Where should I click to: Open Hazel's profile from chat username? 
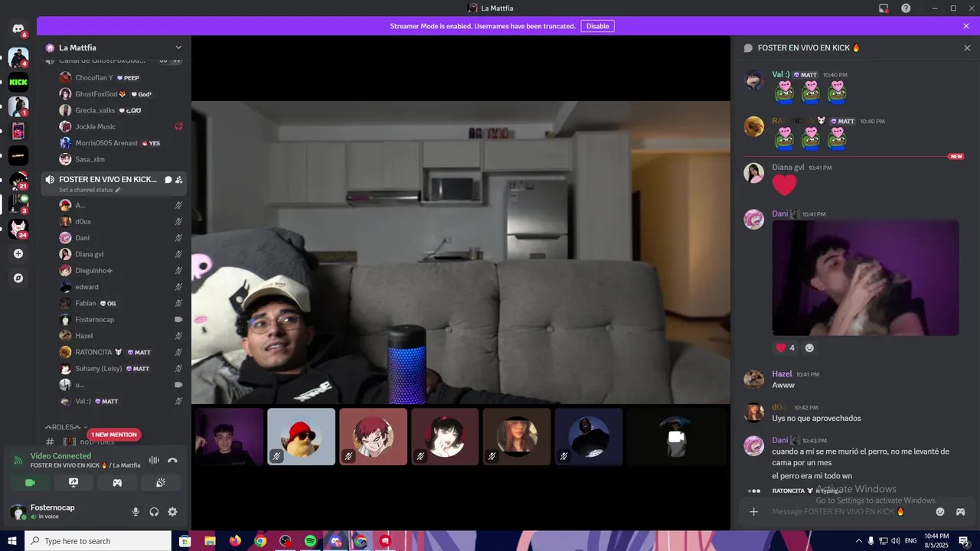coord(782,374)
